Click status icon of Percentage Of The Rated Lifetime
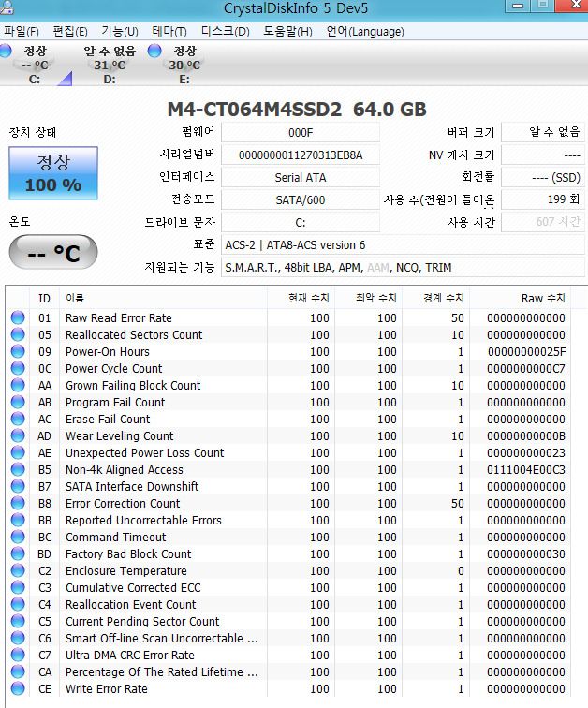 pos(18,671)
